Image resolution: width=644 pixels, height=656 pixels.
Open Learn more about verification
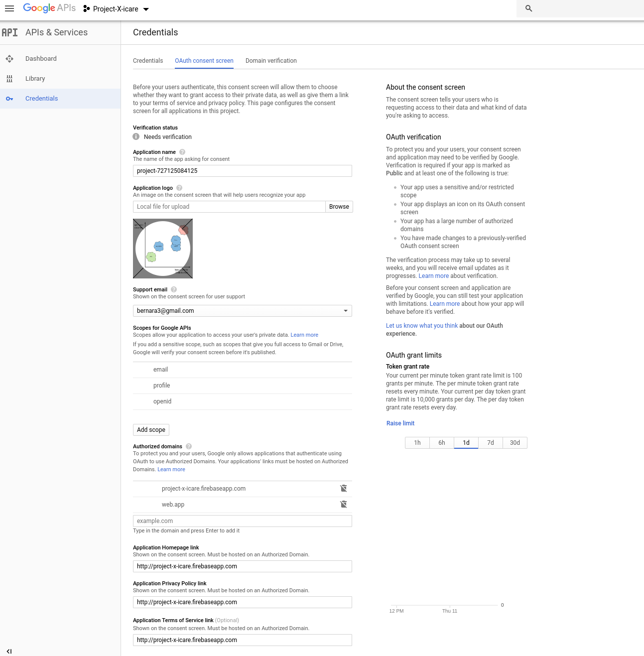tap(434, 276)
